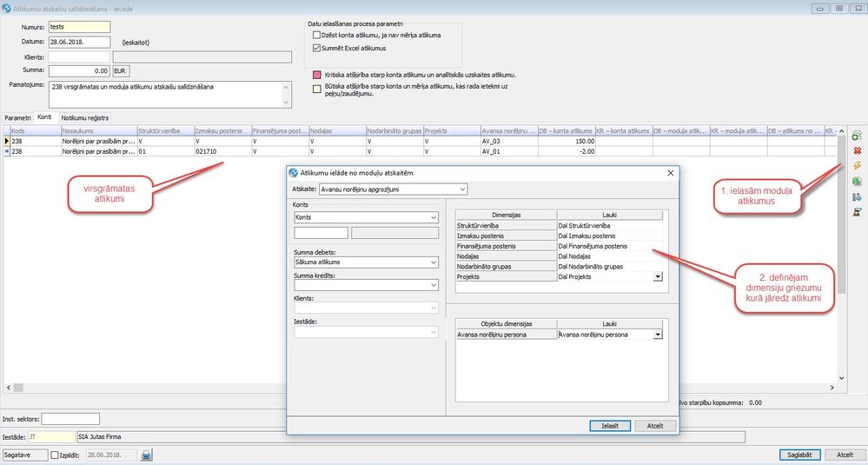The width and height of the screenshot is (868, 465).
Task: Click the lightning bolt icon in side toolbar
Action: [x=856, y=166]
